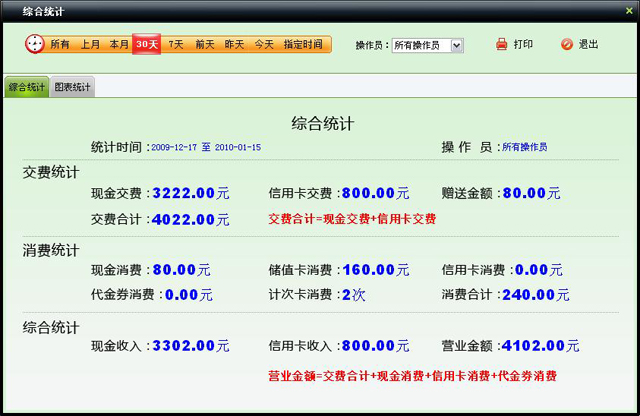Click the printer icon
The height and width of the screenshot is (416, 640).
[502, 45]
